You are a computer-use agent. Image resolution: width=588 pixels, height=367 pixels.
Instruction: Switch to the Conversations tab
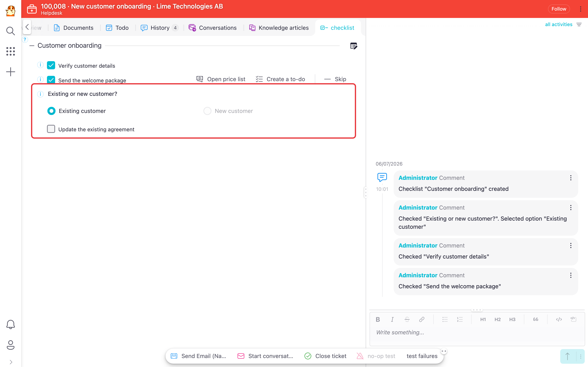[213, 28]
